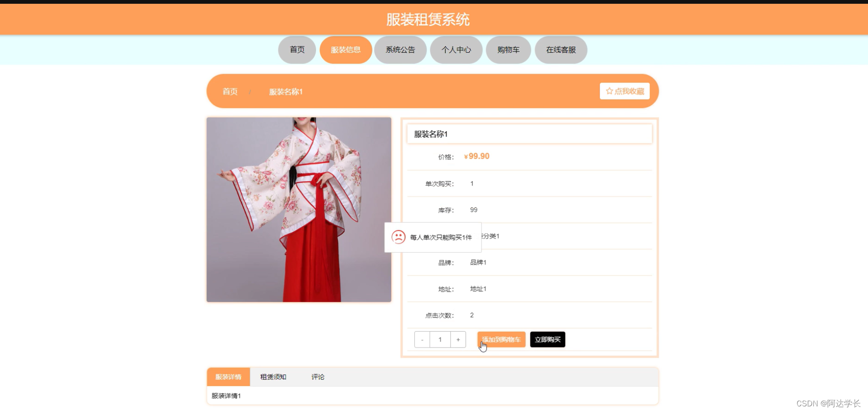Click the 单次购买 label

(440, 184)
